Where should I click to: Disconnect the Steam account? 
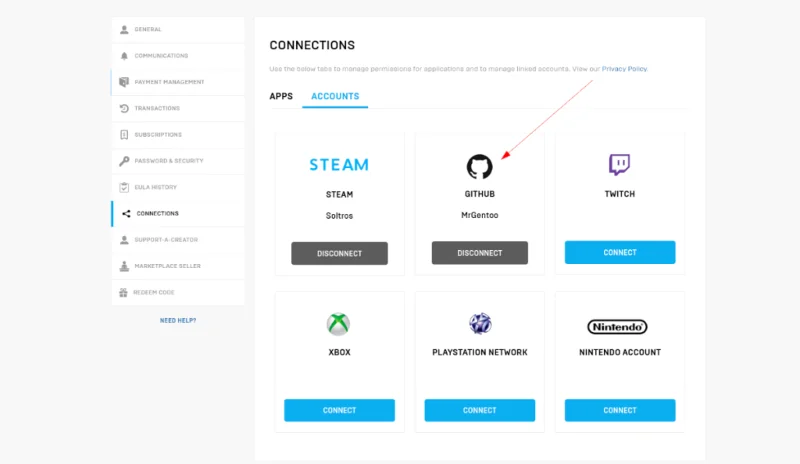339,253
